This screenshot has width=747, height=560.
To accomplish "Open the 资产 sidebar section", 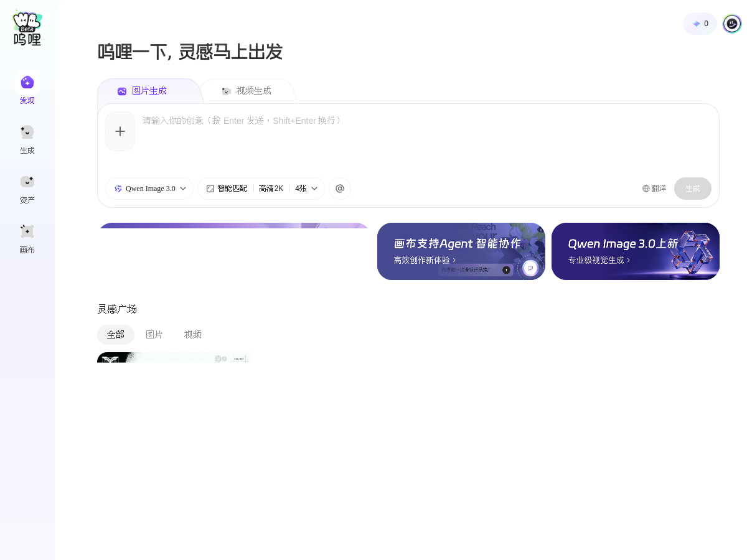I will click(27, 188).
